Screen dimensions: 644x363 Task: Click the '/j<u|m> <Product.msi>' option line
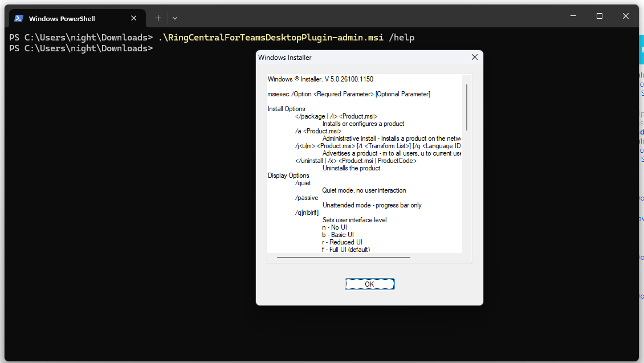pyautogui.click(x=378, y=146)
